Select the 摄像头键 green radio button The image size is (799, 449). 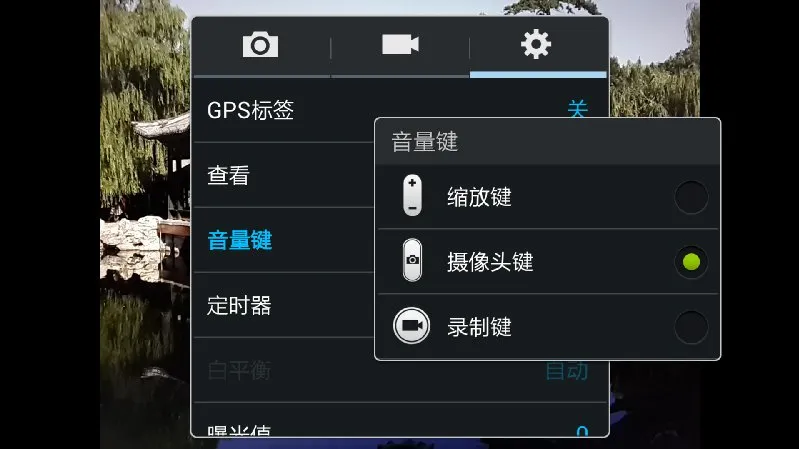pyautogui.click(x=691, y=262)
